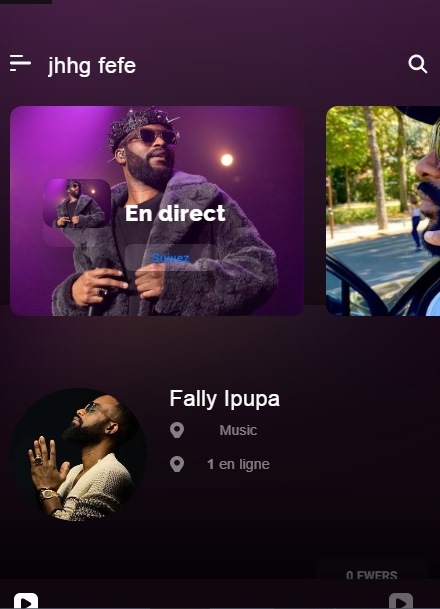Click the dark strip at top-left corner

(x=26, y=2)
